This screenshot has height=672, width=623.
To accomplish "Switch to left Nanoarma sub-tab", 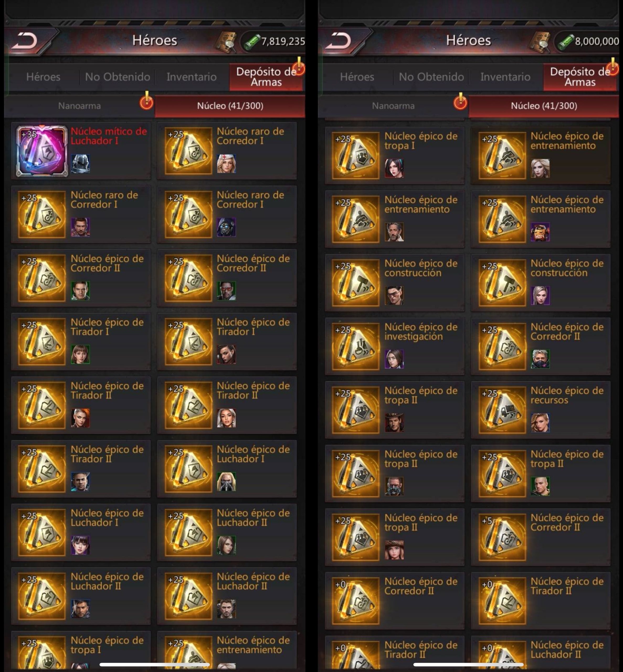I will click(x=80, y=106).
